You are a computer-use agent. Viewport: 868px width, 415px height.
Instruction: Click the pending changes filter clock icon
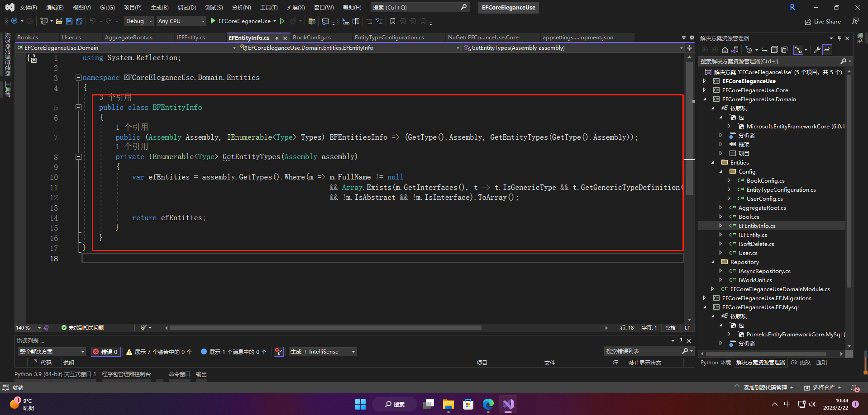[x=749, y=50]
